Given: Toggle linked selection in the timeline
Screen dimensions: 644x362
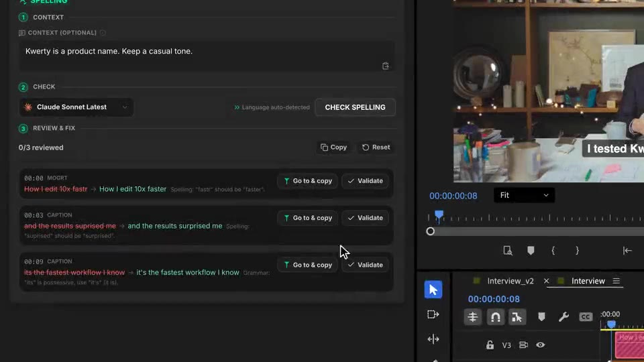Looking at the screenshot, I should pyautogui.click(x=517, y=317).
